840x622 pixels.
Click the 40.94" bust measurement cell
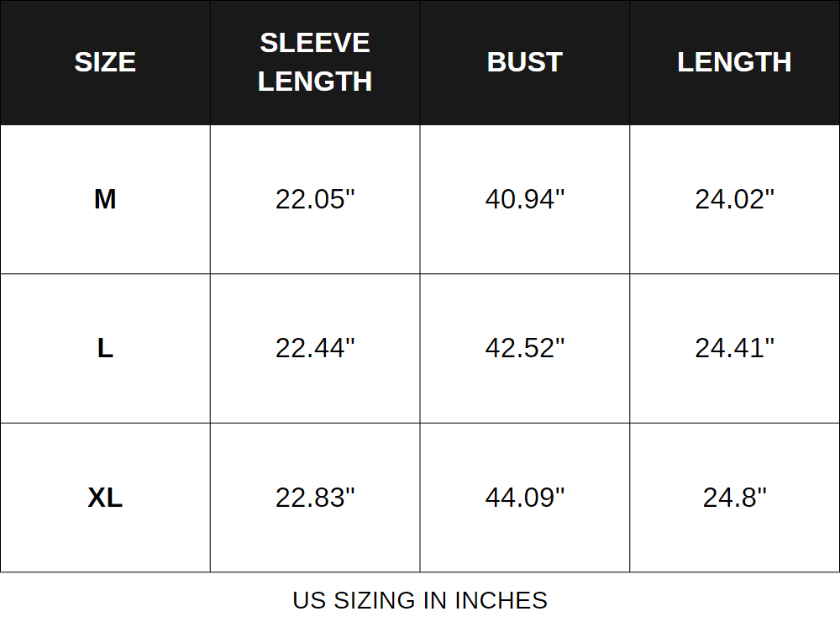click(525, 199)
